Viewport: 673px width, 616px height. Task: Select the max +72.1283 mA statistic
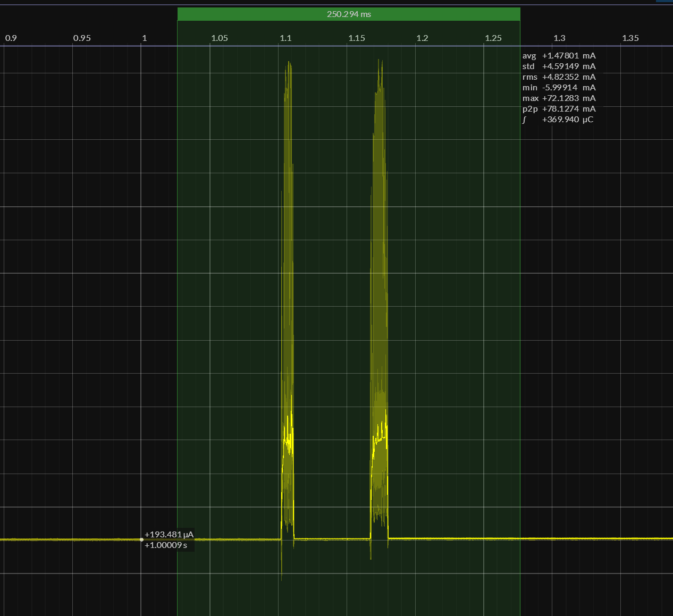pos(559,98)
